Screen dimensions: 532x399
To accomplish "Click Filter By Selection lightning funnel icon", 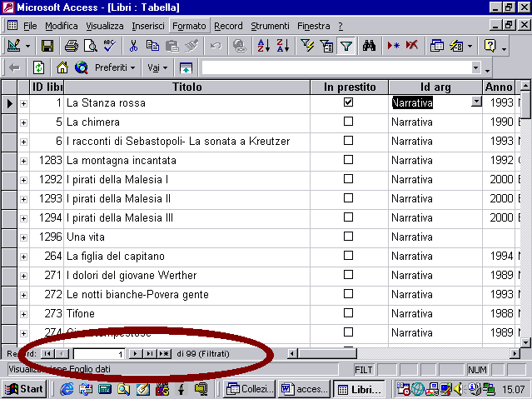I will (307, 46).
